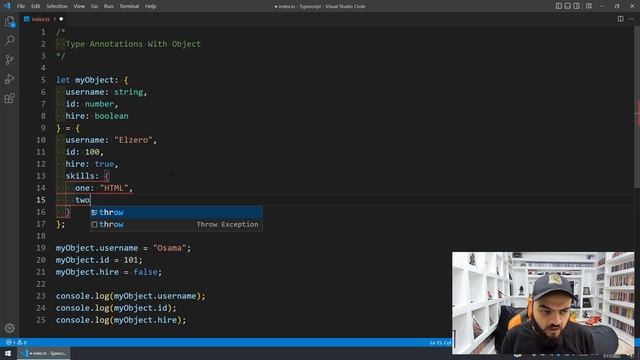Open the Manage settings gear
The width and height of the screenshot is (640, 360).
coord(9,328)
